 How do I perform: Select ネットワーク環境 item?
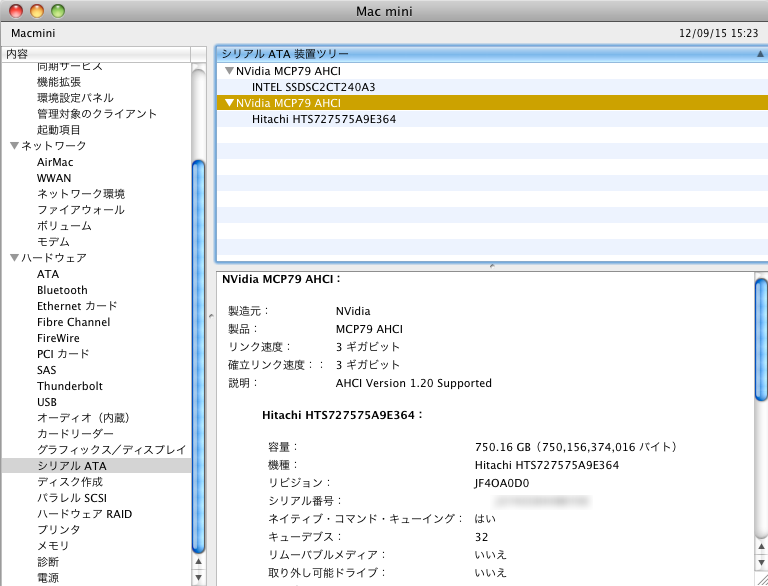tap(81, 194)
